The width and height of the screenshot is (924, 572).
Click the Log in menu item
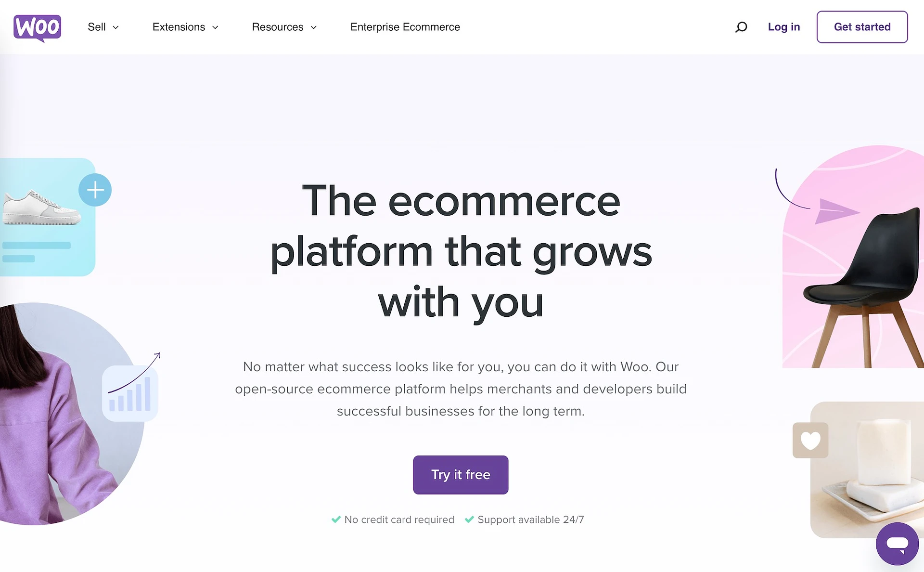[x=783, y=27]
